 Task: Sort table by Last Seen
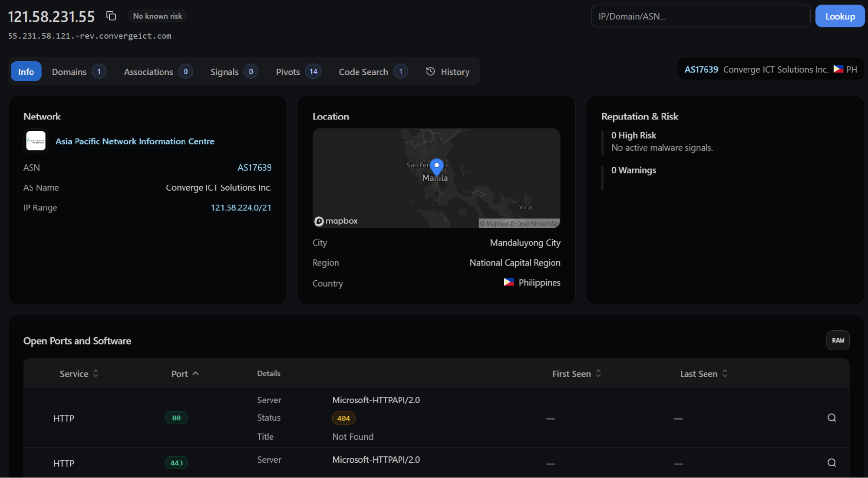[704, 374]
